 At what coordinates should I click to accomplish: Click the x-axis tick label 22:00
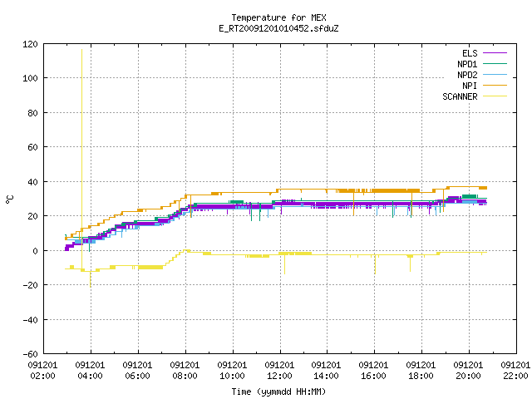pos(515,376)
